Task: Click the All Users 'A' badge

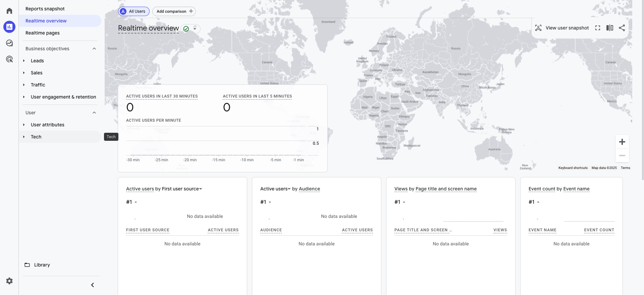Action: click(x=123, y=11)
